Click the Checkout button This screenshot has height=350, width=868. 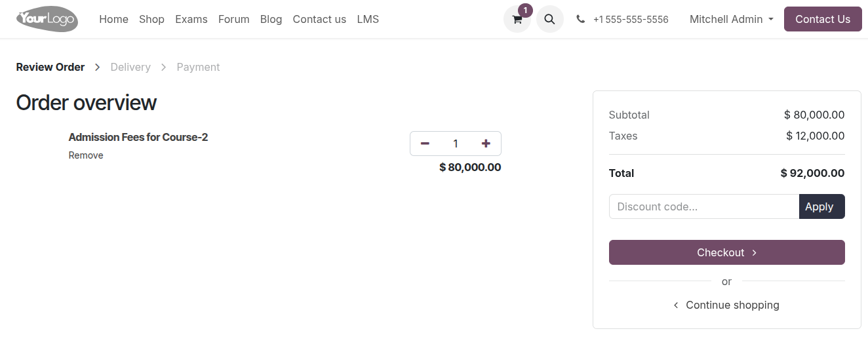(x=726, y=252)
